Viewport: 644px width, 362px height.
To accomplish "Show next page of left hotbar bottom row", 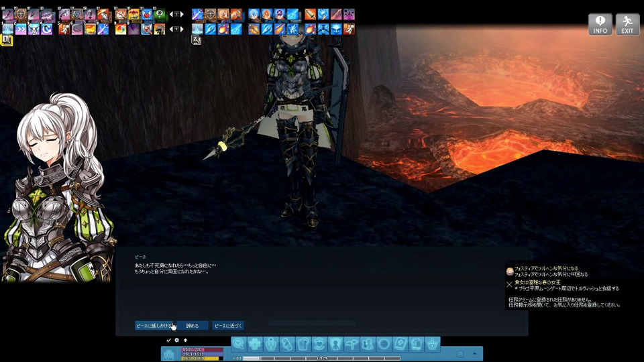I will click(182, 29).
